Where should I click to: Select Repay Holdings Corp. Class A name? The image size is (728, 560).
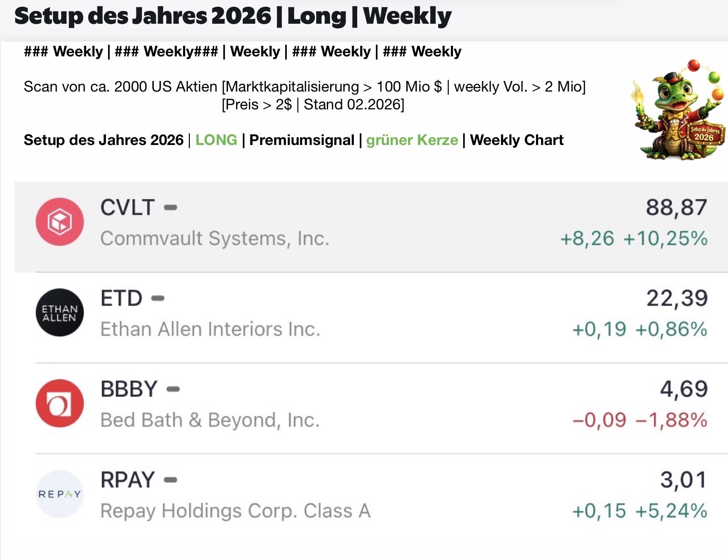[x=235, y=511]
